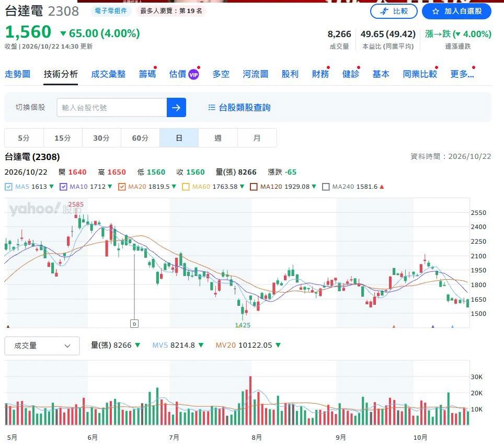Image resolution: width=504 pixels, height=446 pixels.
Task: Open the 健診 tab
Action: 351,74
